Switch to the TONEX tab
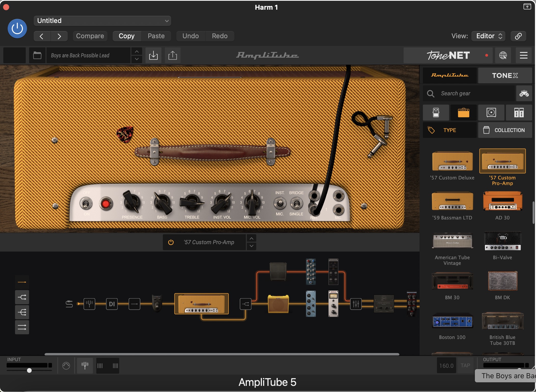 tap(505, 75)
